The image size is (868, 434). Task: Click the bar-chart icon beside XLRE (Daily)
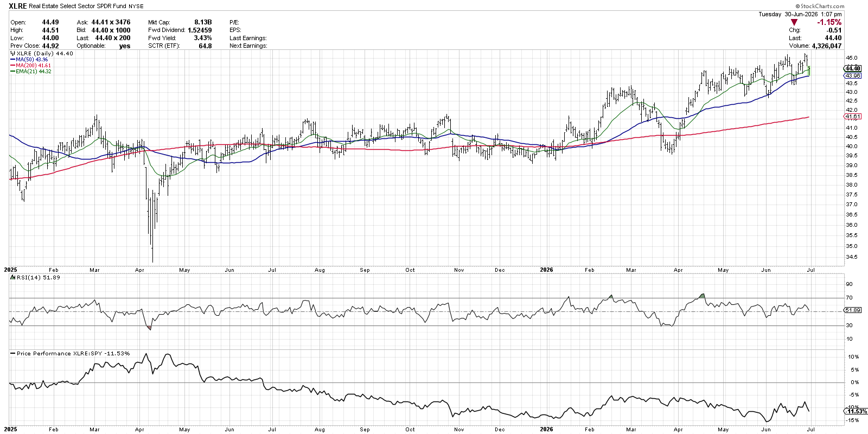(x=12, y=54)
